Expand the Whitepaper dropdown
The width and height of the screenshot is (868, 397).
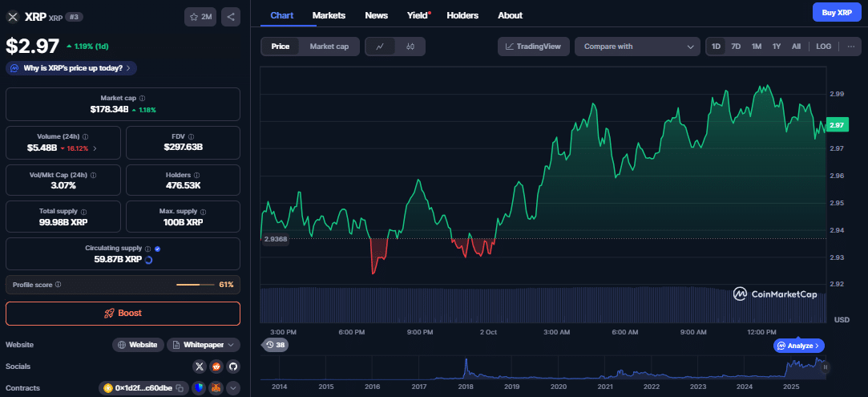pos(204,345)
